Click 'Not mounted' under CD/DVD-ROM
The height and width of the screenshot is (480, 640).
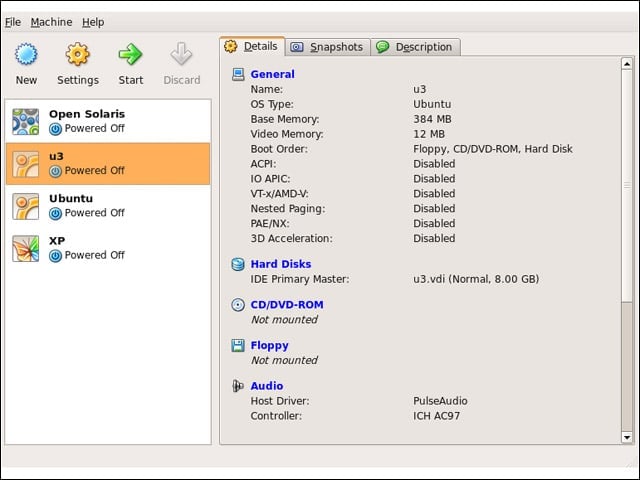point(284,320)
